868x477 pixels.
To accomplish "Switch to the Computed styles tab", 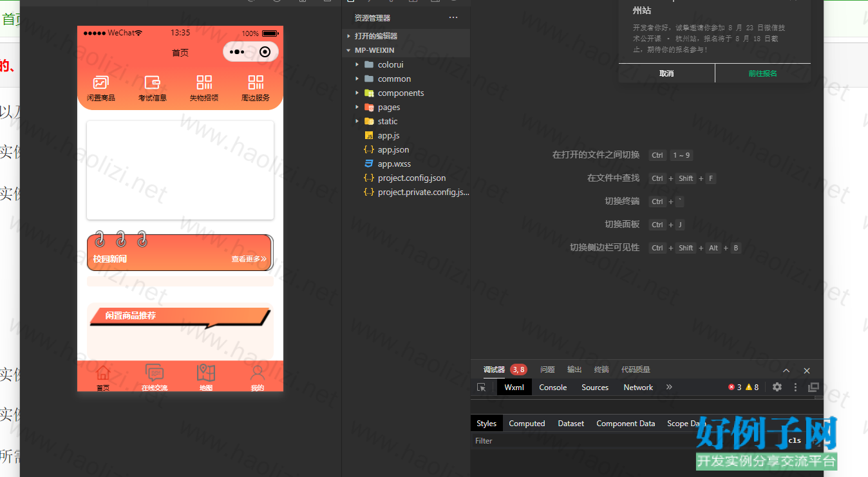I will 527,424.
